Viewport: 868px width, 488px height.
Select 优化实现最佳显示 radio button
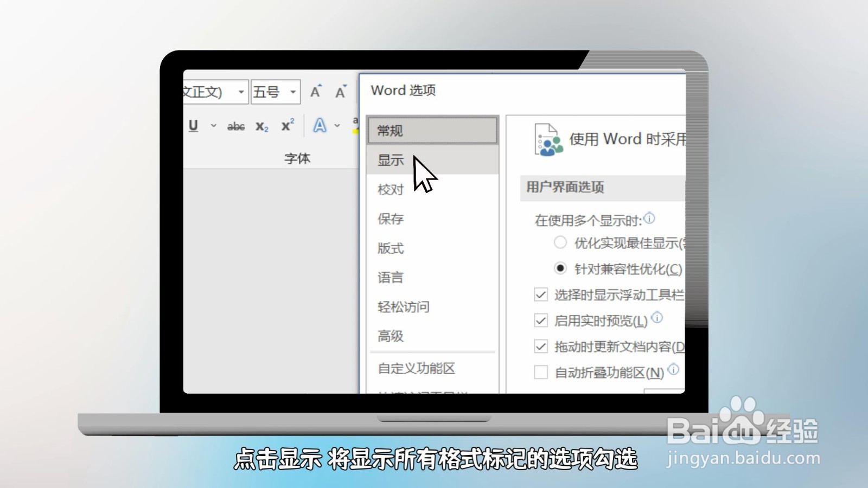point(560,242)
